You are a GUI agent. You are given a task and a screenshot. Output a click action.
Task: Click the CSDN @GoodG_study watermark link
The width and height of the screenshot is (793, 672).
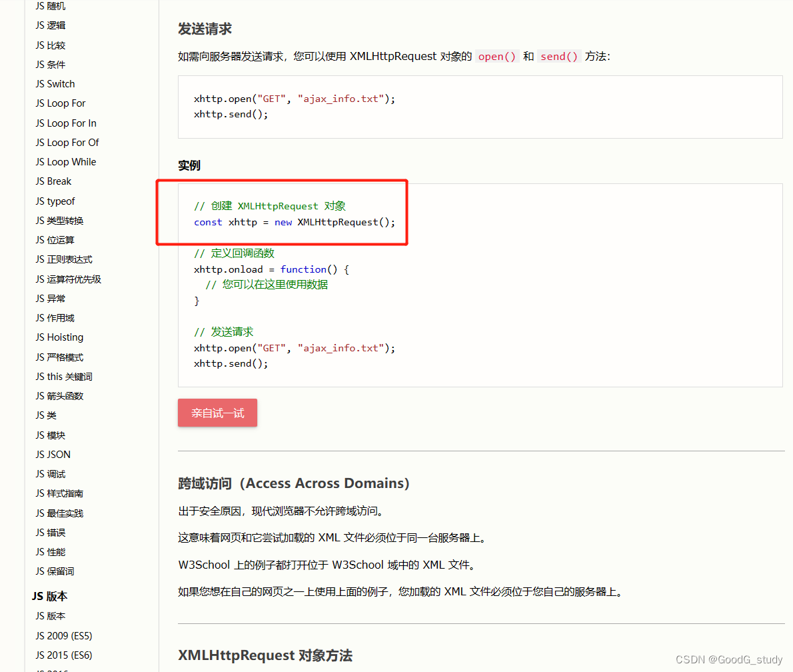(x=730, y=659)
